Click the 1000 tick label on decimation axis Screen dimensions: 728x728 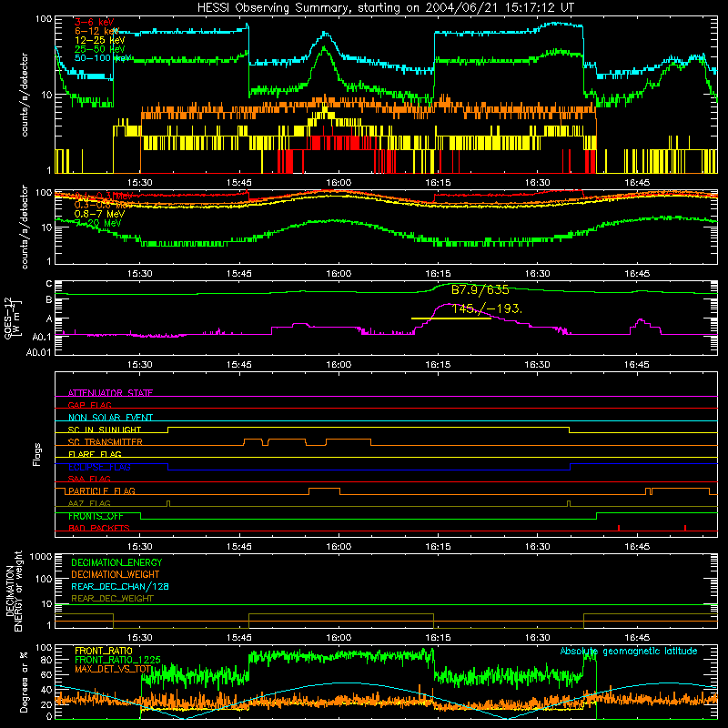(41, 557)
